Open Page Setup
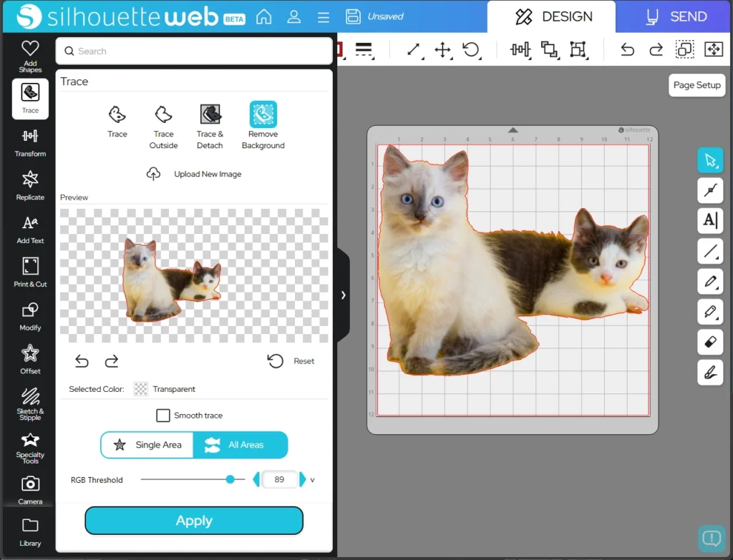 click(696, 85)
